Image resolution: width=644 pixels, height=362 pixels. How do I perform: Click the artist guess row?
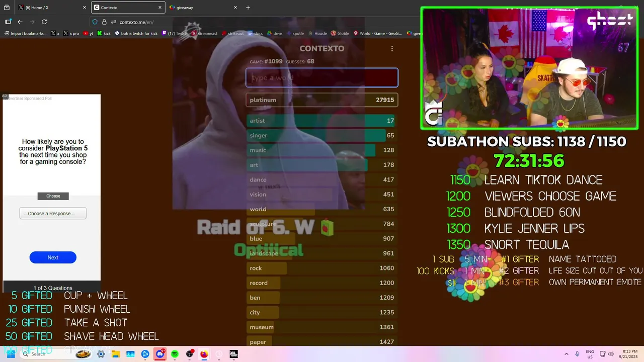coord(322,121)
